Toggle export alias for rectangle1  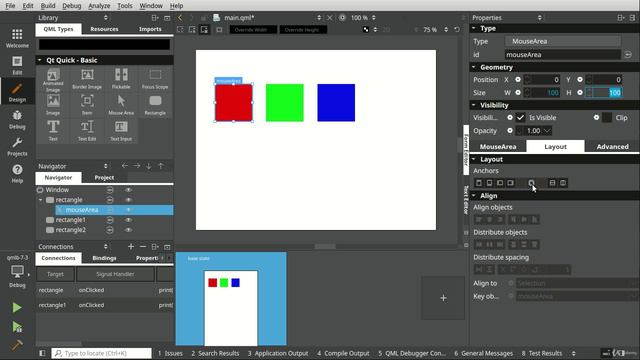coord(110,220)
